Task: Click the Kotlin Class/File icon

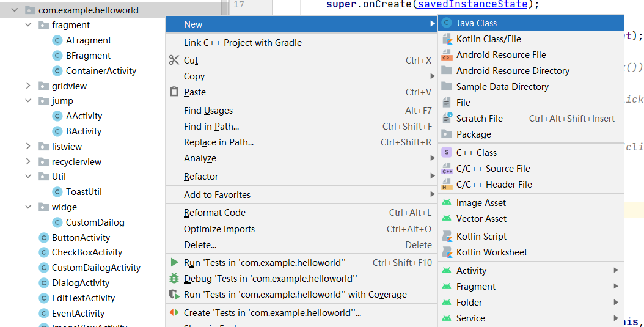Action: click(447, 39)
